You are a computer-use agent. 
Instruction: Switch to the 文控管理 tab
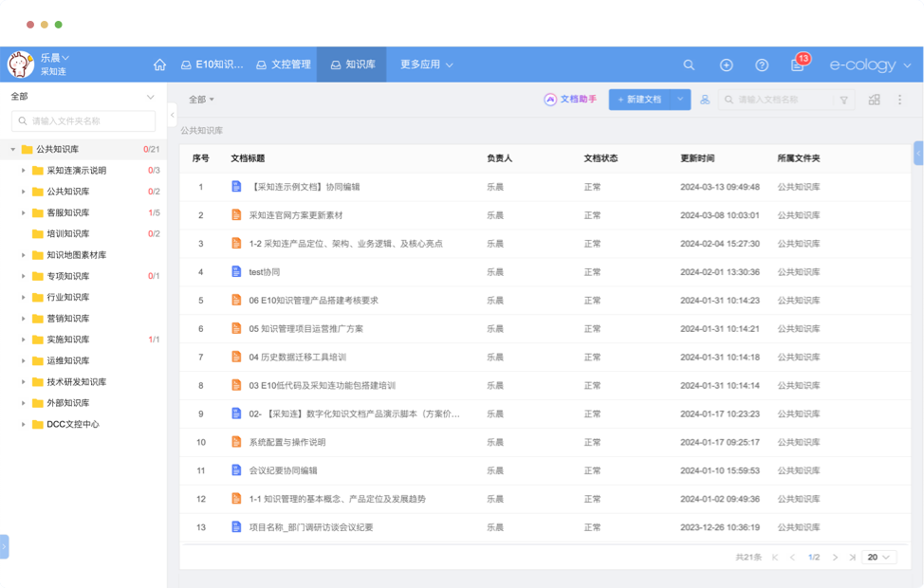click(x=284, y=65)
